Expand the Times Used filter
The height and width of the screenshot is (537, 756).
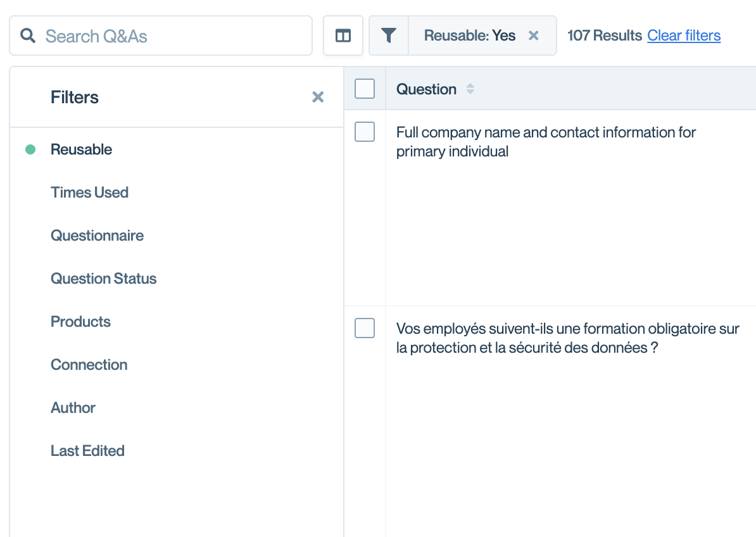[90, 193]
